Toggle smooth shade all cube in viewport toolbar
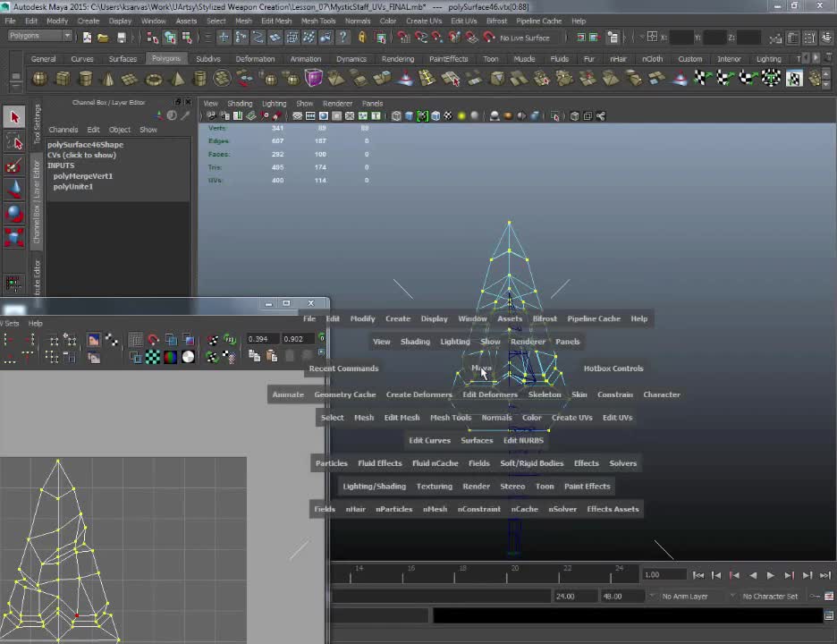The height and width of the screenshot is (644, 837). tap(410, 116)
